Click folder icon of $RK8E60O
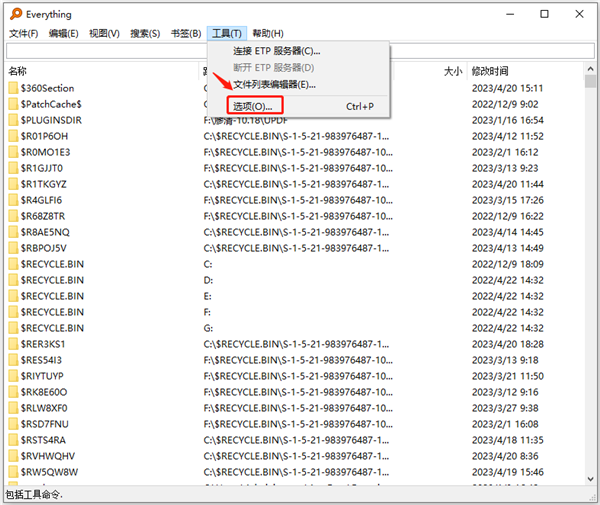This screenshot has height=505, width=600. [x=13, y=392]
